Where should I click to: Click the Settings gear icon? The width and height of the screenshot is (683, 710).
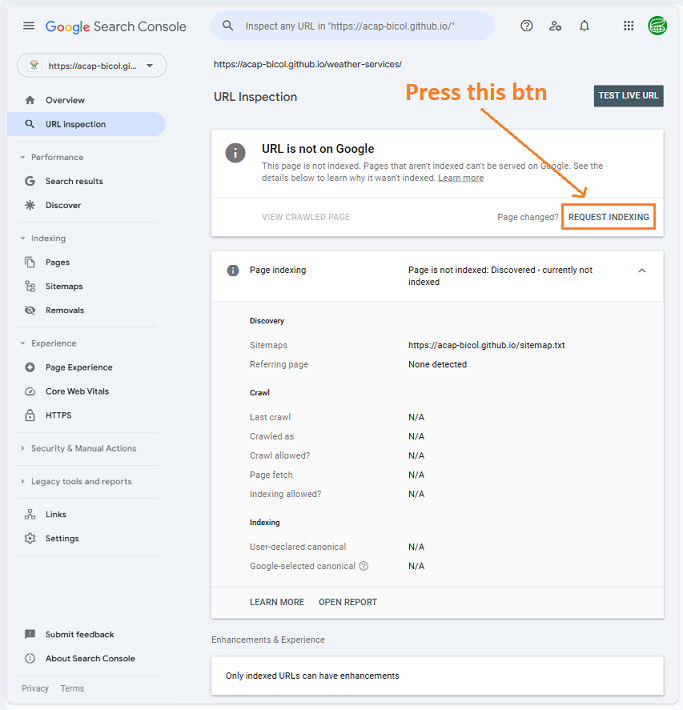[30, 538]
